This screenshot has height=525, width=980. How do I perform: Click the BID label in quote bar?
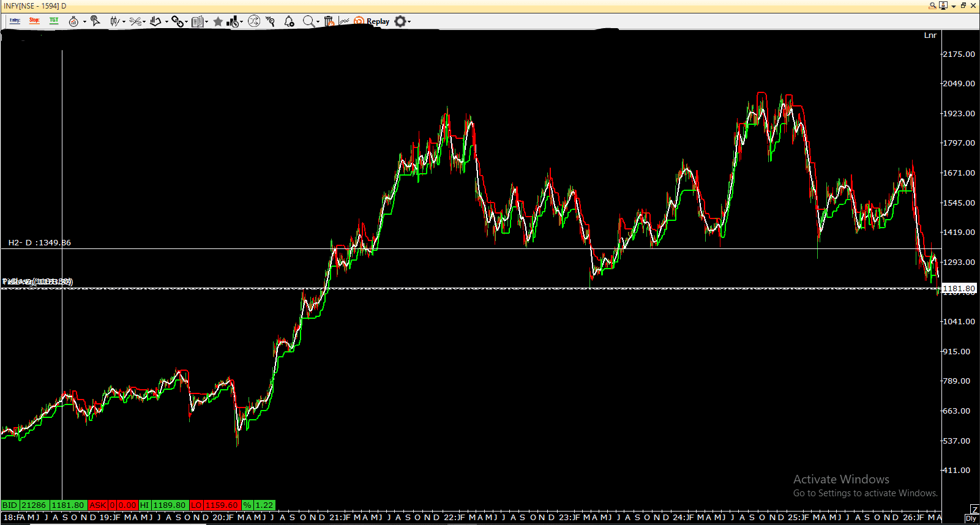point(10,505)
